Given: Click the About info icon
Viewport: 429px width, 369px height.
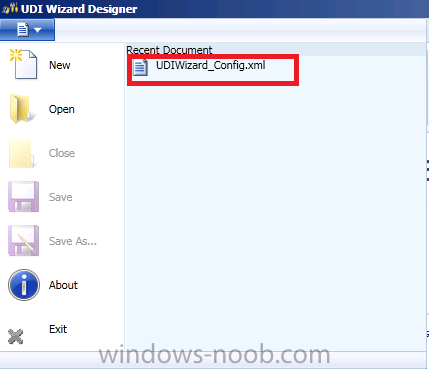Looking at the screenshot, I should (x=24, y=285).
